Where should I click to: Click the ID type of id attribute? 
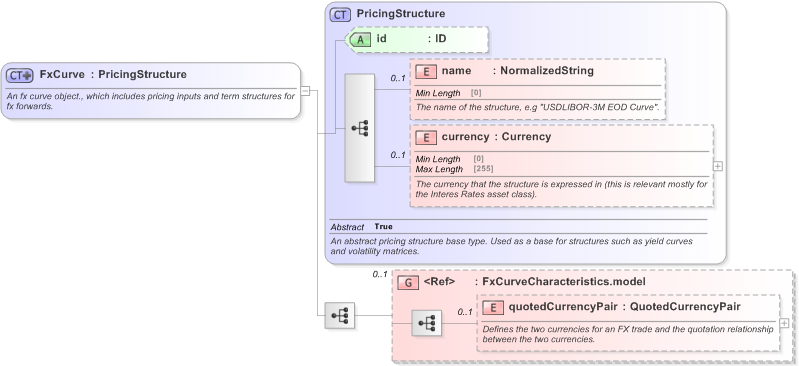(440, 38)
